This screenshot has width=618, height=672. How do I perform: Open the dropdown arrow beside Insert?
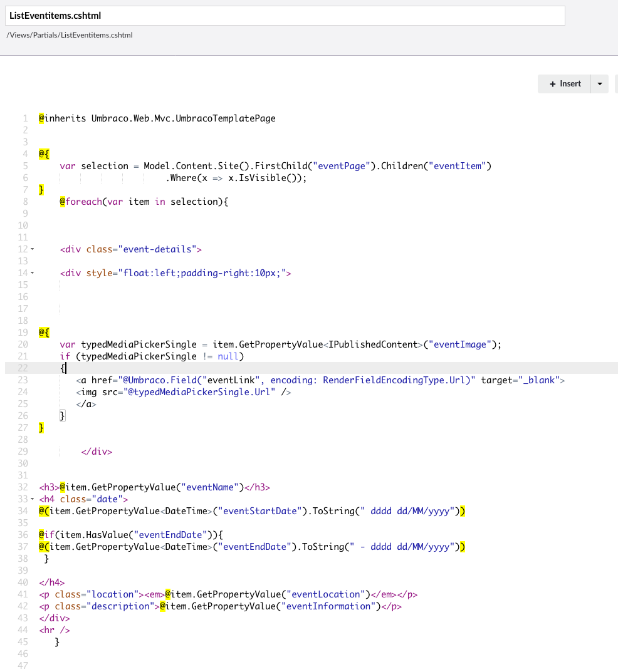[x=600, y=84]
